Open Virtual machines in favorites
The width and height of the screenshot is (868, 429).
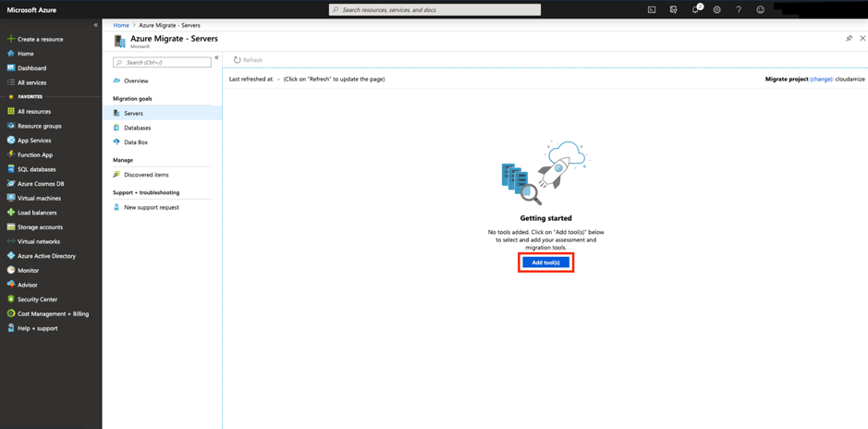(39, 198)
